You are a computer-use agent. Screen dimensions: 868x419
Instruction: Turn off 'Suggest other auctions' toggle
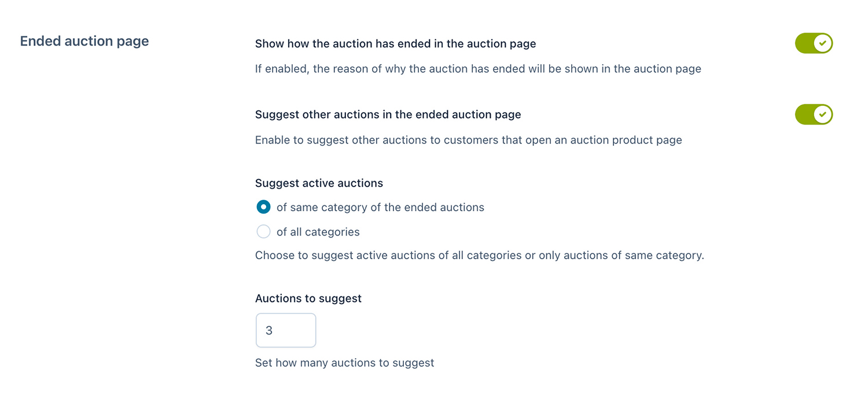(x=813, y=115)
